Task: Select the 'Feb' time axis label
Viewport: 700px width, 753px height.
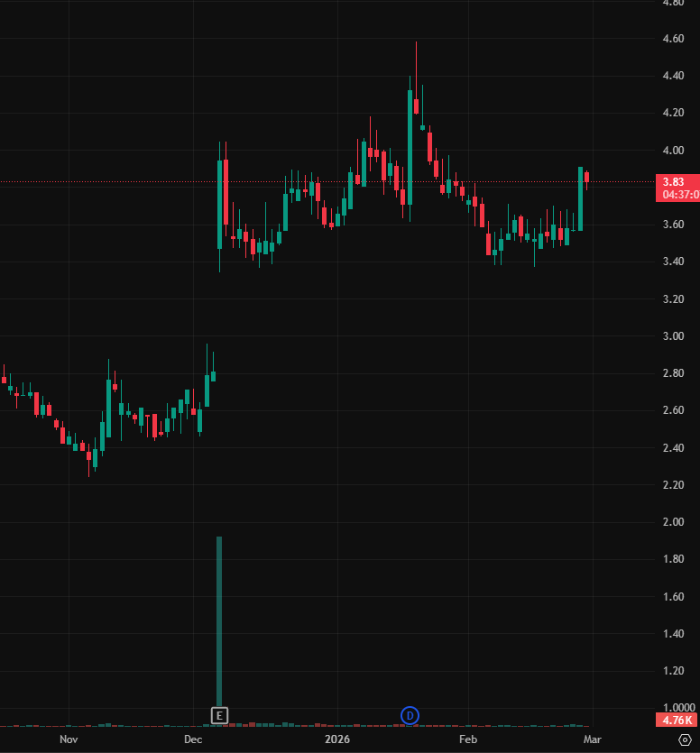Action: point(468,739)
